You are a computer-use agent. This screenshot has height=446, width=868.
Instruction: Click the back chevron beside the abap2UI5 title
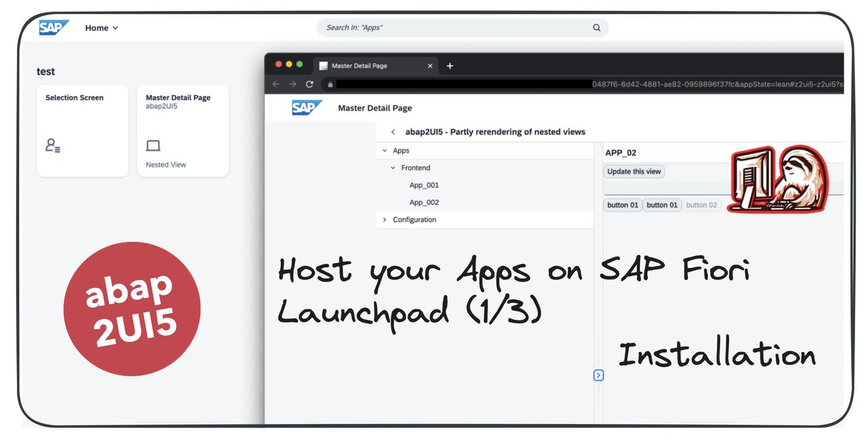tap(393, 132)
